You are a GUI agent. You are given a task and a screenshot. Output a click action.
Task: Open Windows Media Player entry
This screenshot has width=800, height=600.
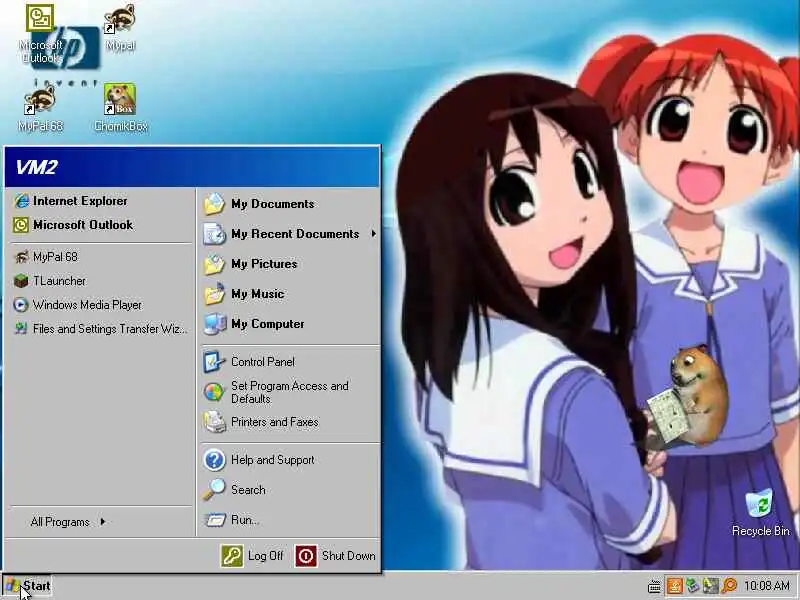tap(101, 305)
